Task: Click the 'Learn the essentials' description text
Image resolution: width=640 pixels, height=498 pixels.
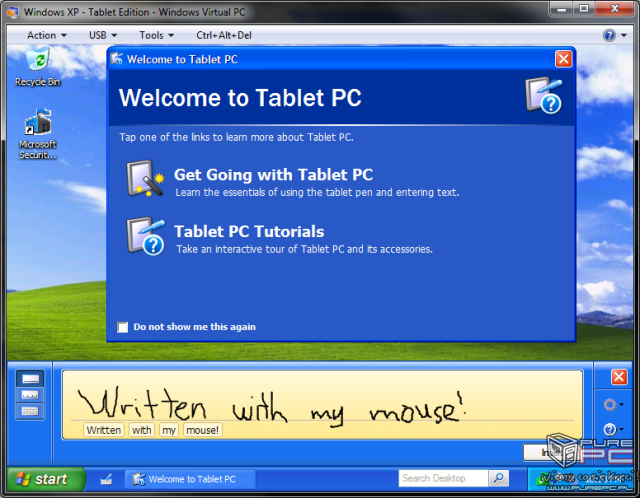Action: (x=317, y=192)
